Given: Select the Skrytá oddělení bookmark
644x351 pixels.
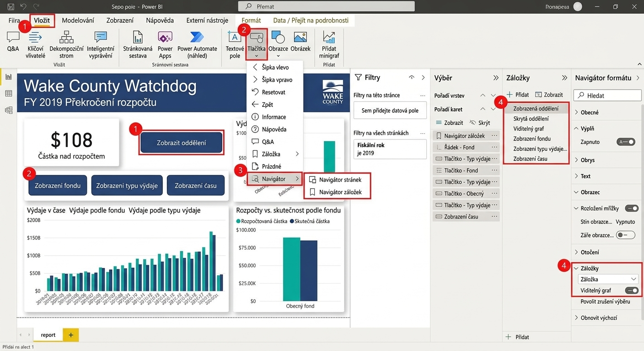Looking at the screenshot, I should click(531, 119).
